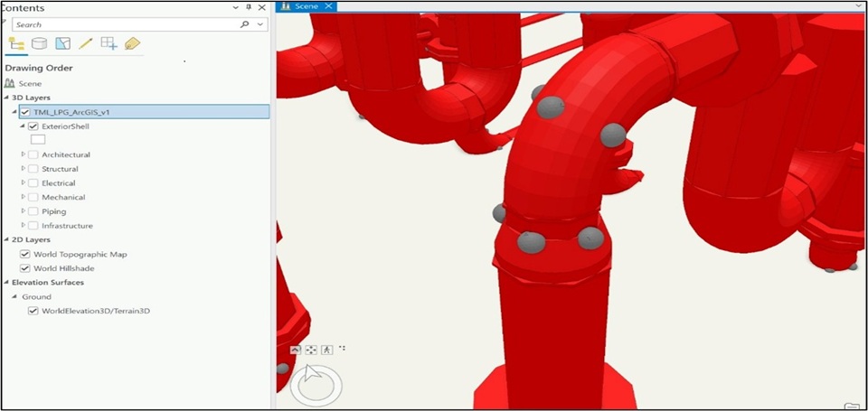Collapse the ExteriorShell layer
The height and width of the screenshot is (411, 868).
coord(24,126)
